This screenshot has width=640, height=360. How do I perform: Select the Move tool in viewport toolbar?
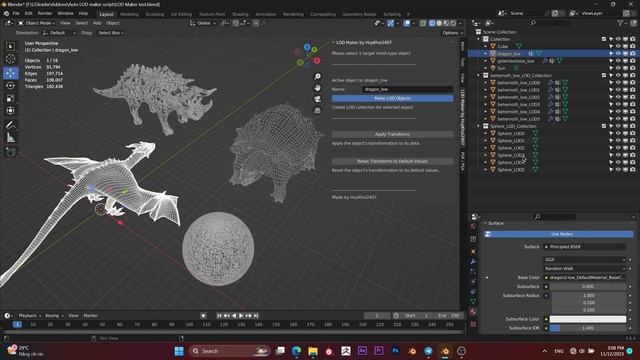tap(11, 73)
